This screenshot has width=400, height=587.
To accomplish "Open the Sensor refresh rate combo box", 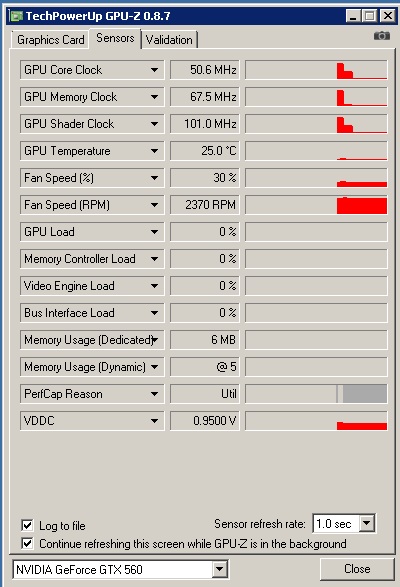I will click(344, 523).
